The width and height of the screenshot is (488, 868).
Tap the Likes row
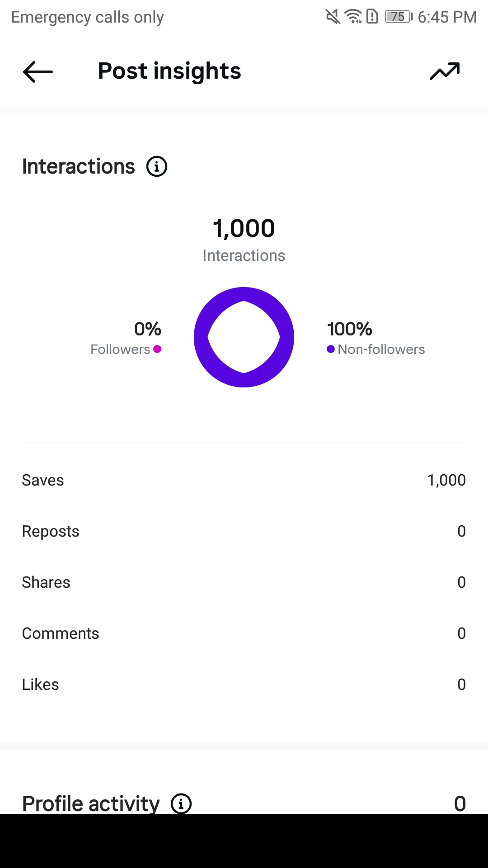coord(244,684)
